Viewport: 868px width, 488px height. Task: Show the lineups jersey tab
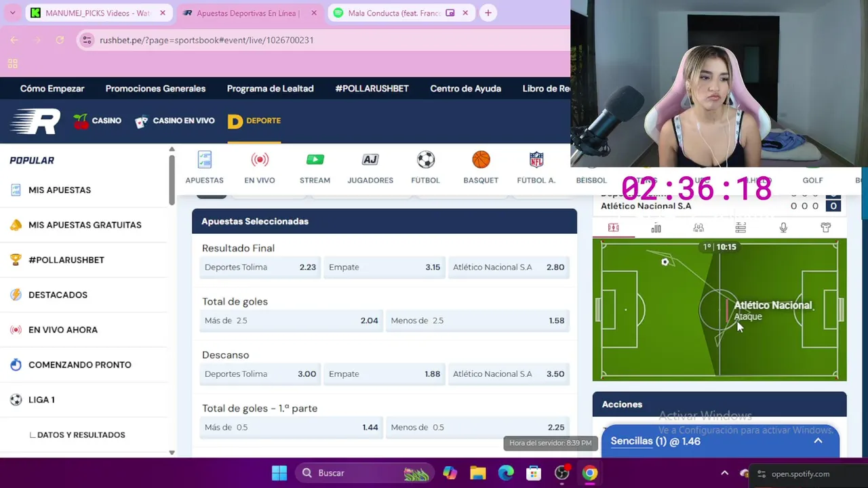825,228
